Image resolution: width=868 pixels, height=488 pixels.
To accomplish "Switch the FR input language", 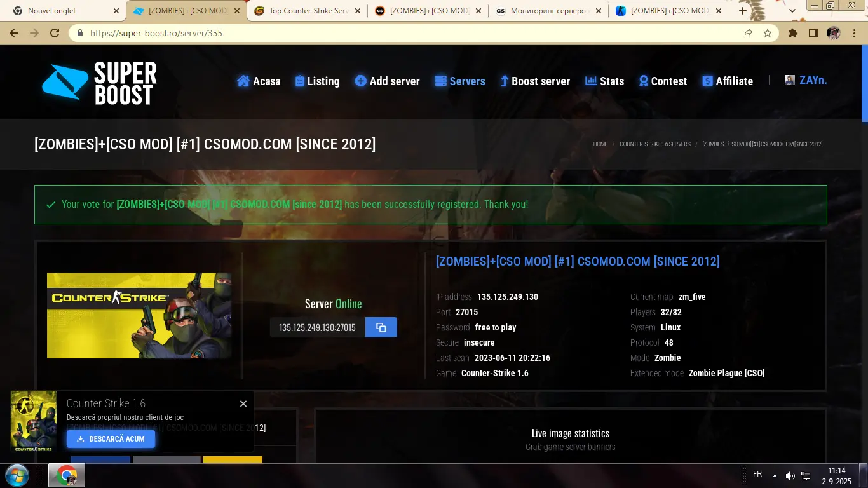I will tap(757, 474).
